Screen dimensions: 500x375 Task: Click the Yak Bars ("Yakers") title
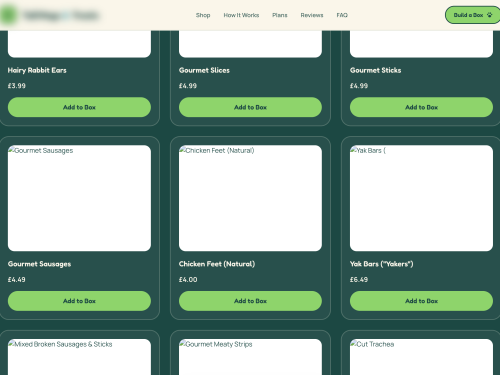coord(382,264)
